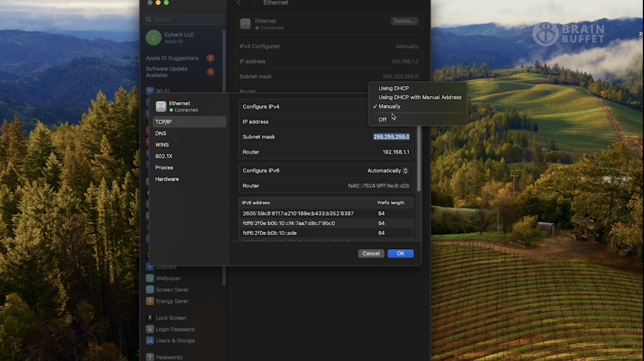Select Using DHCP with Manual Address
Screen dimensions: 644x361
click(x=419, y=98)
